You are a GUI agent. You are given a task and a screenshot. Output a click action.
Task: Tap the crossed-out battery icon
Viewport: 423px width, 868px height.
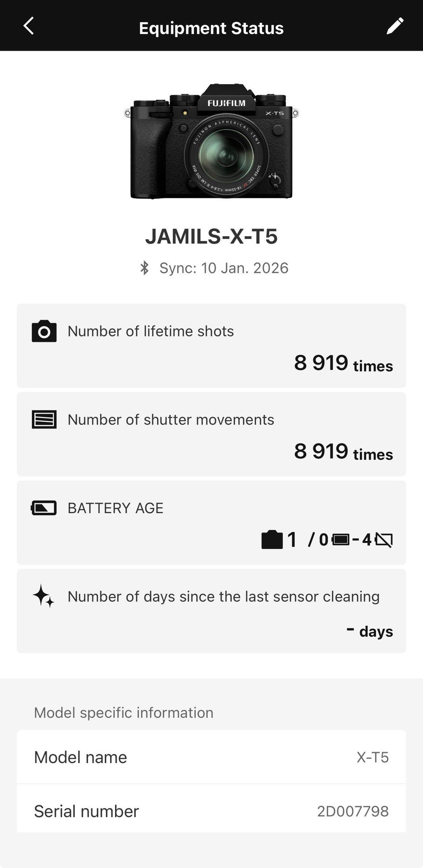pos(384,540)
